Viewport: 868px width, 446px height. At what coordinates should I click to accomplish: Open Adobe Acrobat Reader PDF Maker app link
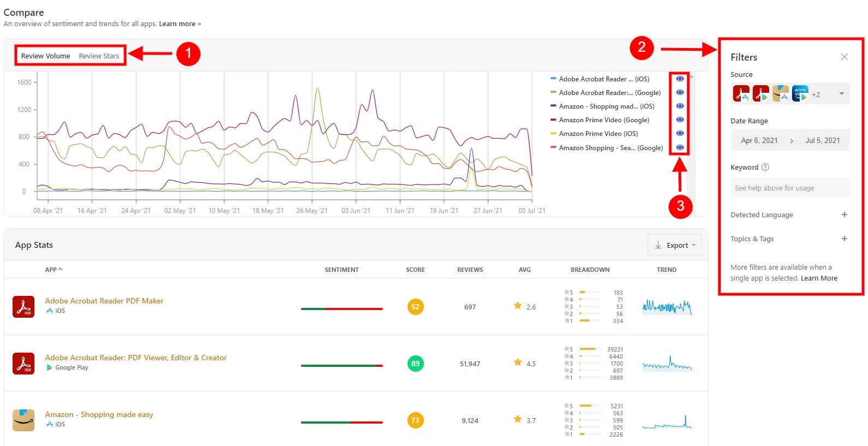tap(104, 301)
